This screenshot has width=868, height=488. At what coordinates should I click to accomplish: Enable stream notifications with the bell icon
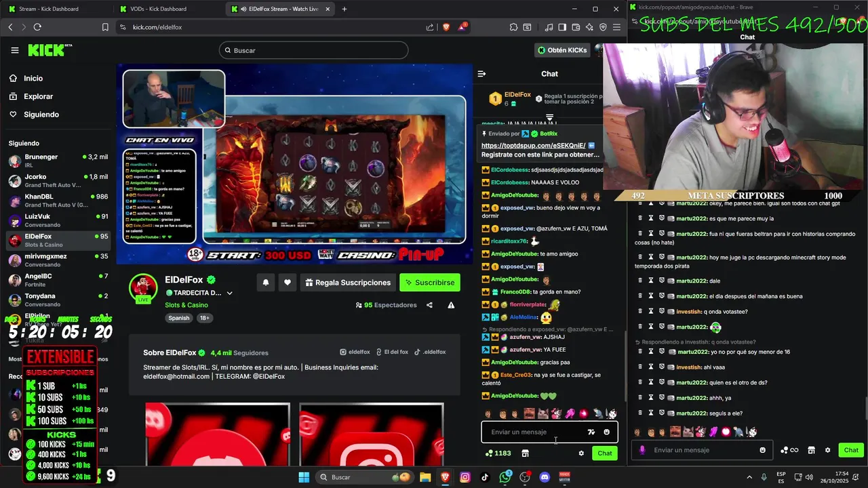(x=266, y=283)
